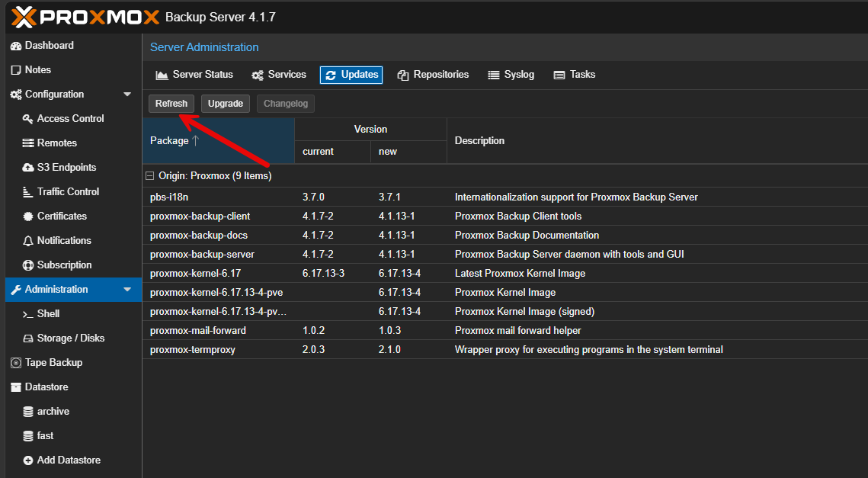Open the Repositories tab
Screen dimensions: 868x478
point(433,75)
